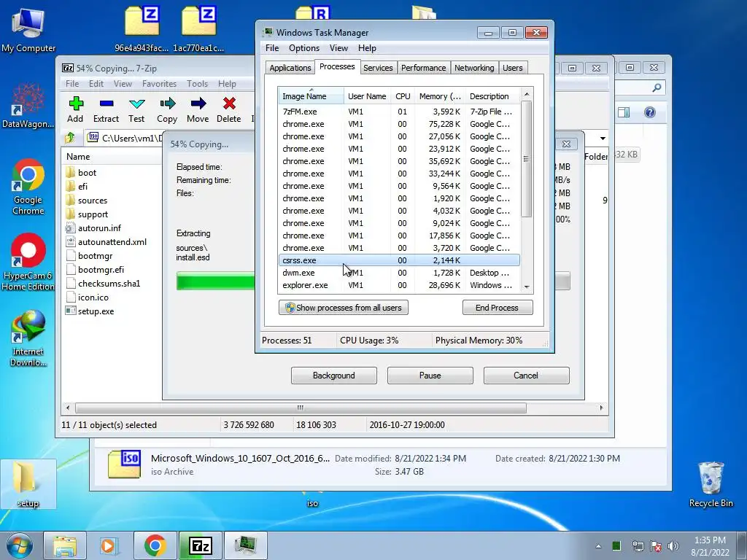Switch to the Performance tab
This screenshot has width=747, height=560.
coord(423,68)
